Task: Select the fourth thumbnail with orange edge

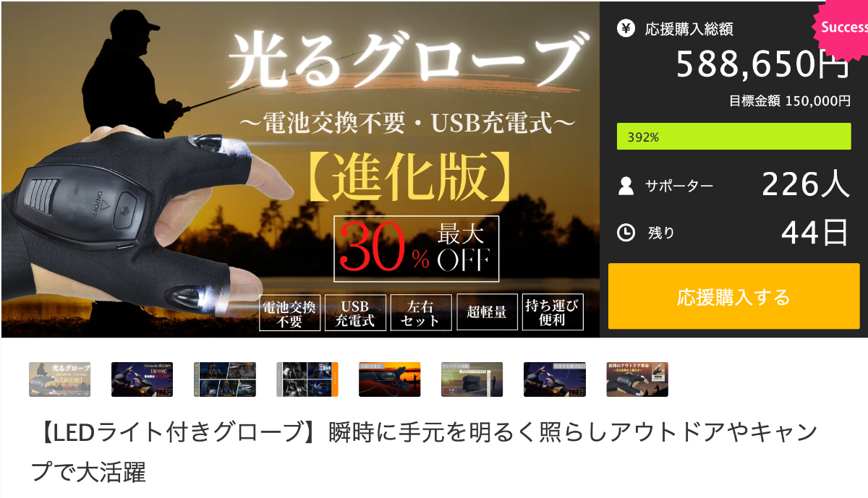Action: pyautogui.click(x=307, y=379)
